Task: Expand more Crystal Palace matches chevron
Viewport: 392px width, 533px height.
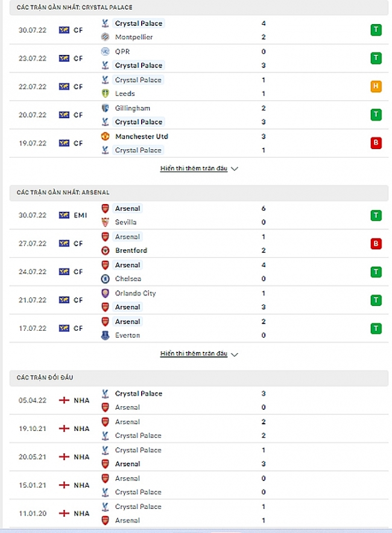Action: tap(235, 169)
